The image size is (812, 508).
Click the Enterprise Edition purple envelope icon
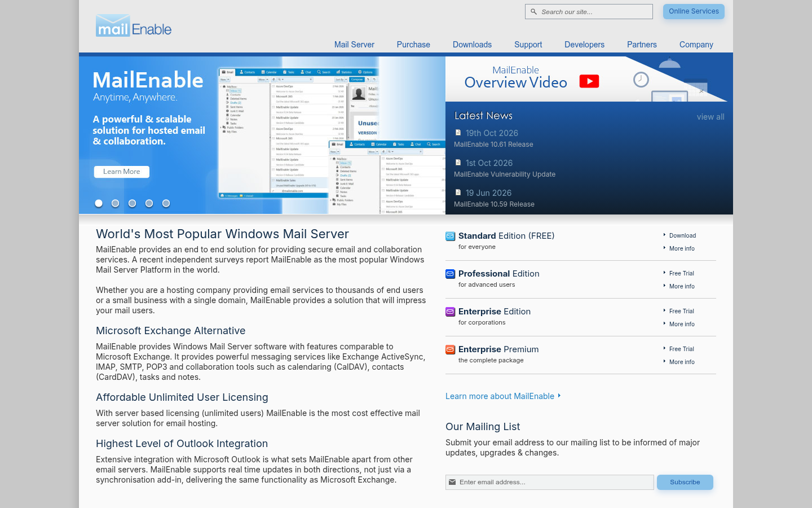[x=450, y=312]
